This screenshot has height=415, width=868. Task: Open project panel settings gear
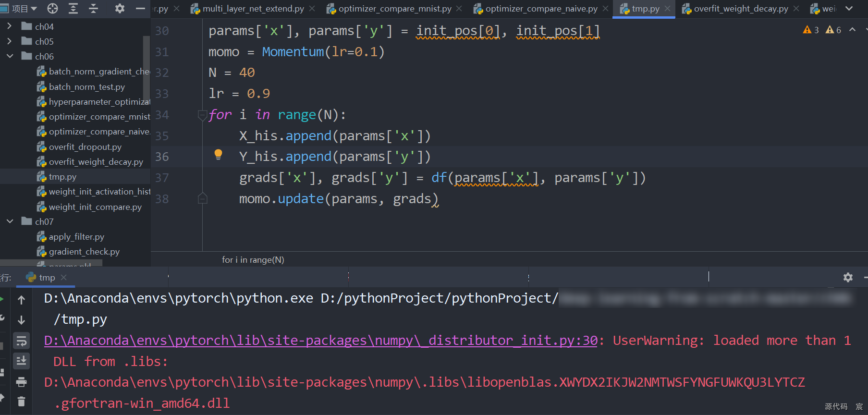coord(120,8)
